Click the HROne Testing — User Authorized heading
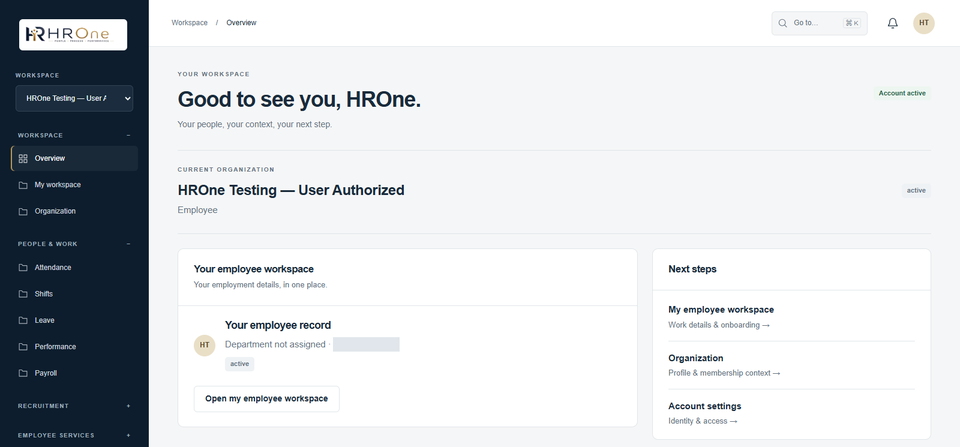The width and height of the screenshot is (960, 447). pos(291,190)
